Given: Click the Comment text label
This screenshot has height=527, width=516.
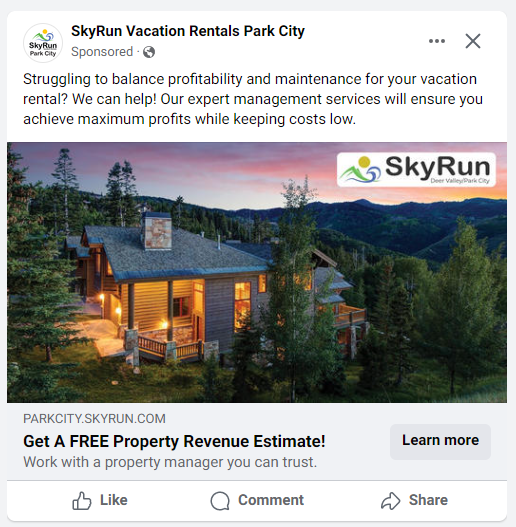Looking at the screenshot, I should pos(271,500).
